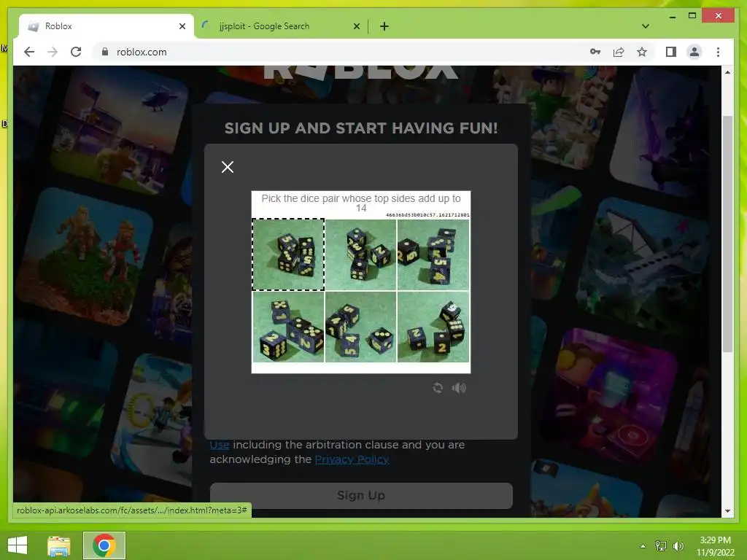Screen dimensions: 747x560
Task: Open a new Chrome tab
Action: [x=384, y=26]
